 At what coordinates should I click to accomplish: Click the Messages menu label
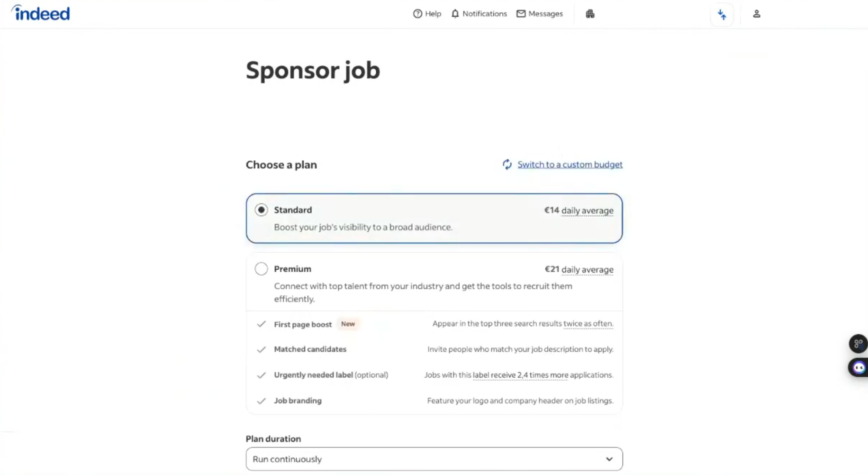545,14
